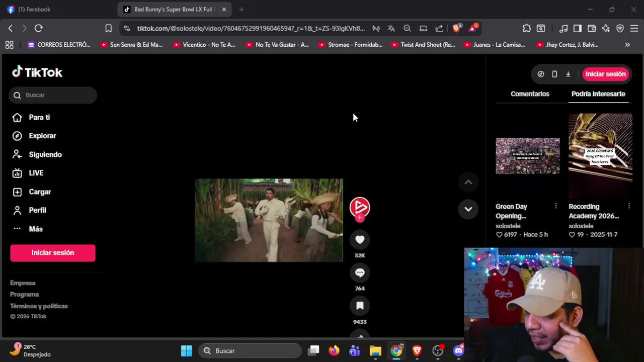The width and height of the screenshot is (644, 362).
Task: Go to previous video with up chevron
Action: point(468,183)
